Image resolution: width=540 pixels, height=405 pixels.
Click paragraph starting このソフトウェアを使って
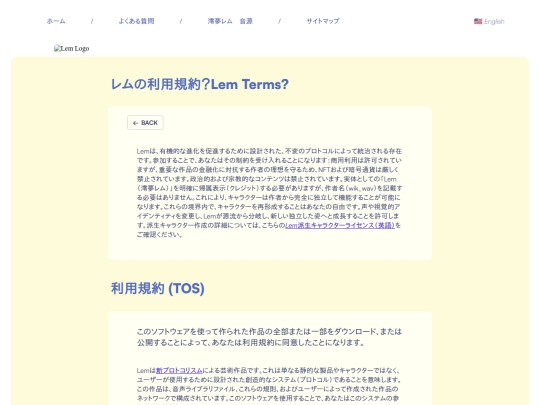(269, 337)
